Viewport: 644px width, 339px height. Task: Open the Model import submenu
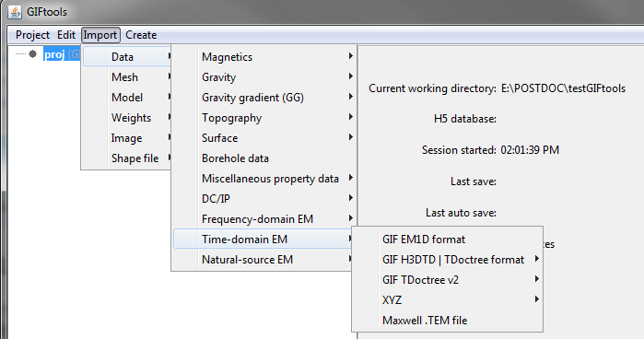(127, 98)
